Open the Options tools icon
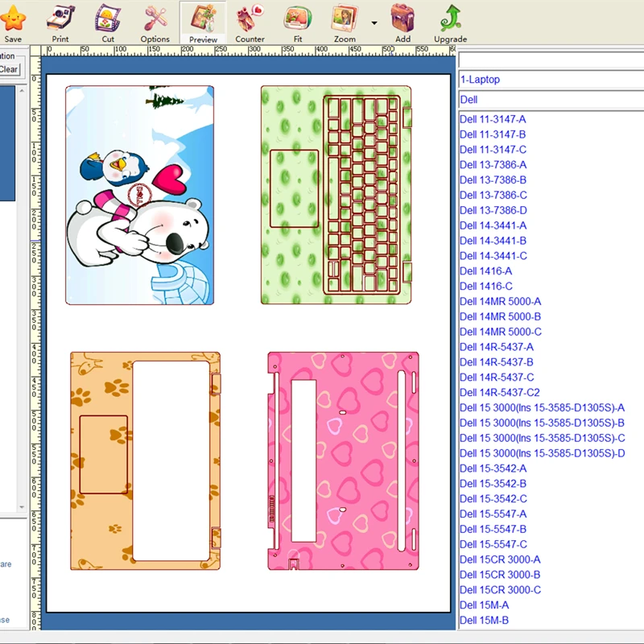The image size is (644, 644). 155,18
